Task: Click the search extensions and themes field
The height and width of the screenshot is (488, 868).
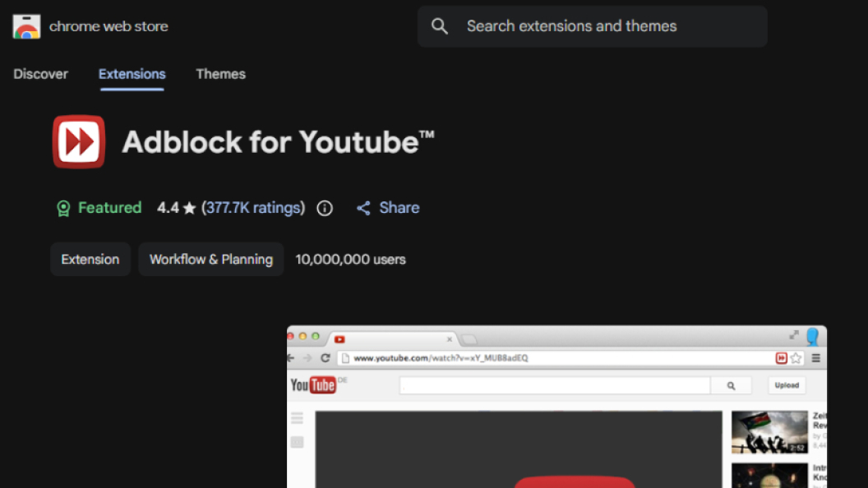Action: tap(593, 26)
